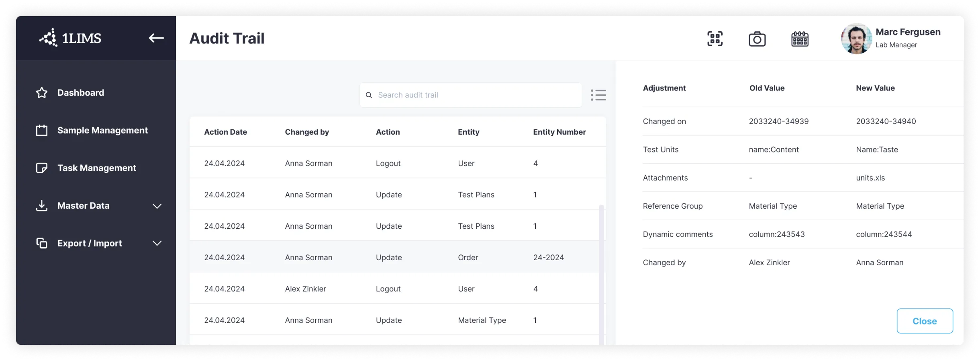Click the Reference Group adjustment row
The width and height of the screenshot is (980, 361).
(x=803, y=206)
